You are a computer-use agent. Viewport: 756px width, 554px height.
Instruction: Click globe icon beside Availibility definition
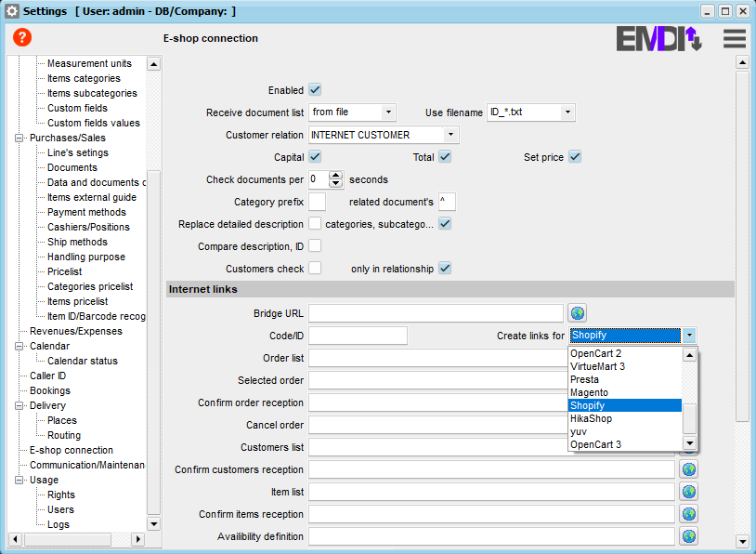(689, 536)
